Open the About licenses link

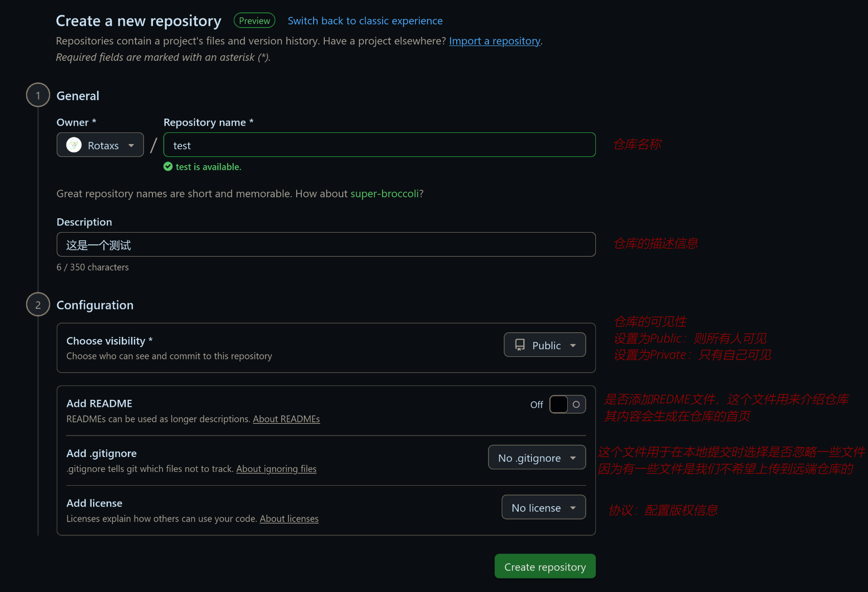289,519
